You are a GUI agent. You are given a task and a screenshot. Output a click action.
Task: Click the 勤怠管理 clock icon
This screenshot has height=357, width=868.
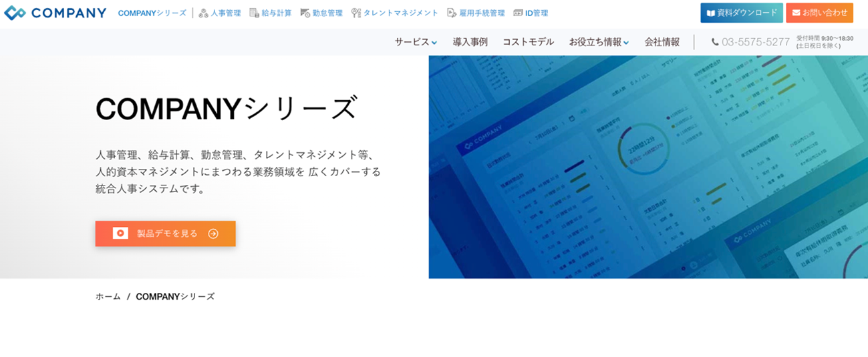pos(305,13)
